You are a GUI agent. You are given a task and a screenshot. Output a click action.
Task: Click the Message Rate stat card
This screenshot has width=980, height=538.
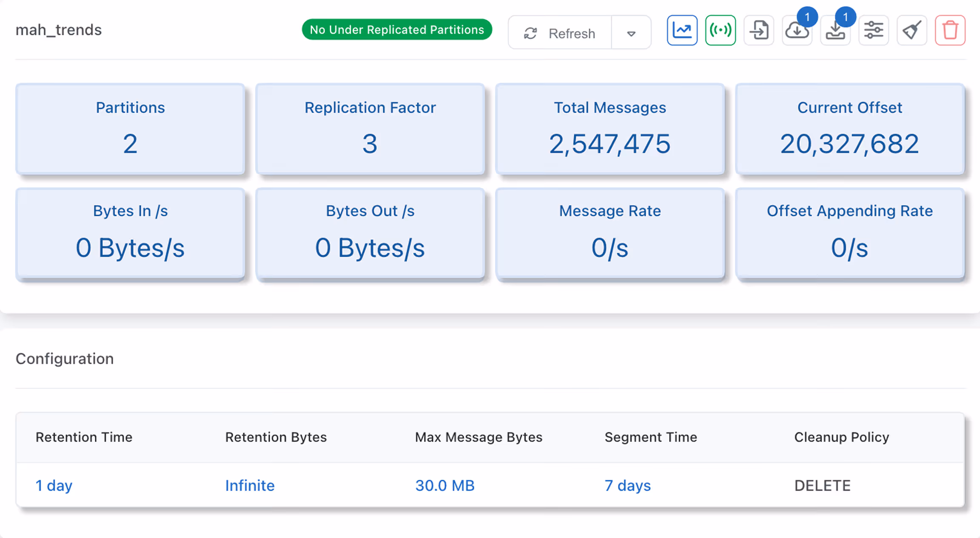(610, 233)
